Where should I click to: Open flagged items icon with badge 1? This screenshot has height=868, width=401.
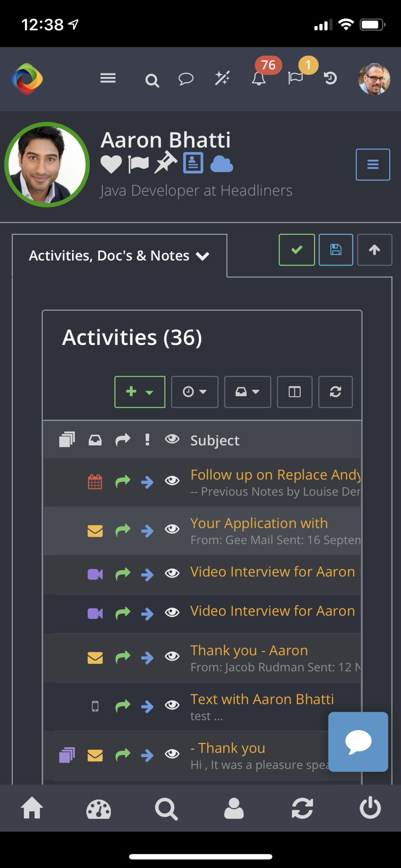click(x=295, y=78)
